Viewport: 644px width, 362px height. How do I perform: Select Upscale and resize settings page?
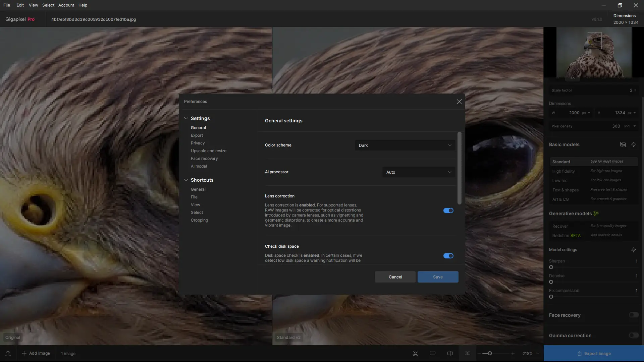click(208, 151)
